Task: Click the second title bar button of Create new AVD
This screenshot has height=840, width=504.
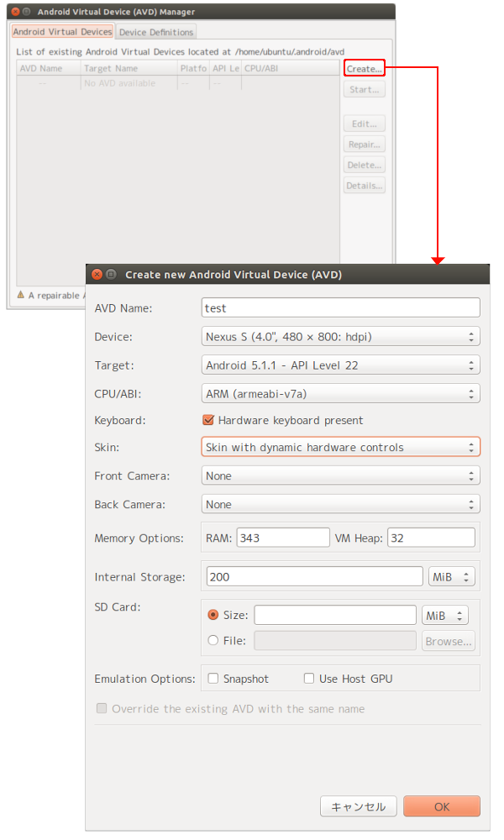Action: pos(111,275)
